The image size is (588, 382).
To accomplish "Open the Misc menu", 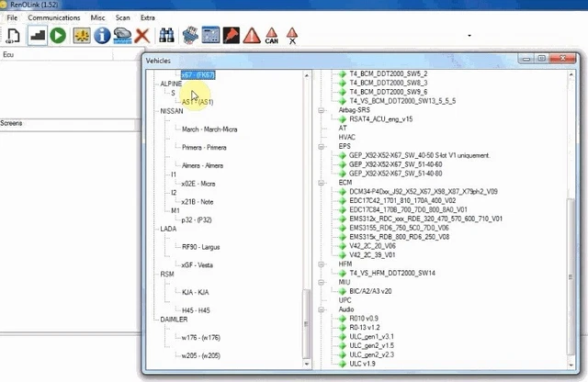I will (x=97, y=17).
